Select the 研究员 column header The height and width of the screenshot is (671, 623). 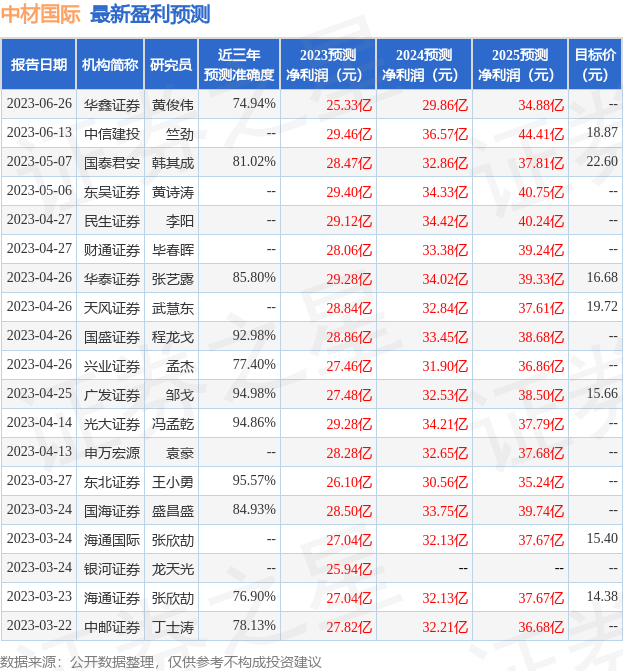tap(171, 65)
